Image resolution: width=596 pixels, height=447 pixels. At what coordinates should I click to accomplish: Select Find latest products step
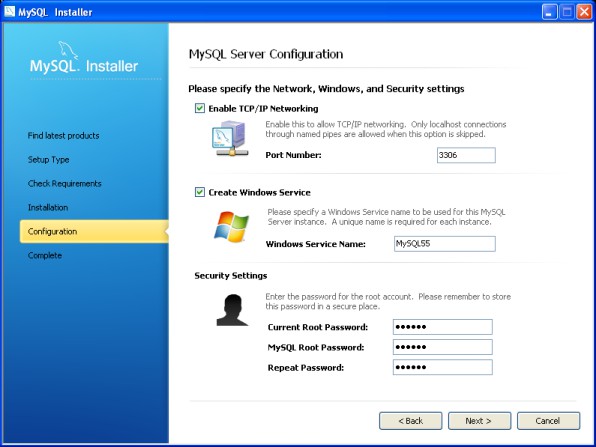coord(63,136)
